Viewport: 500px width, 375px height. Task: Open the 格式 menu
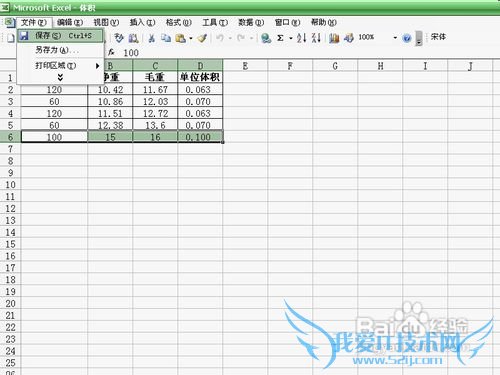179,23
